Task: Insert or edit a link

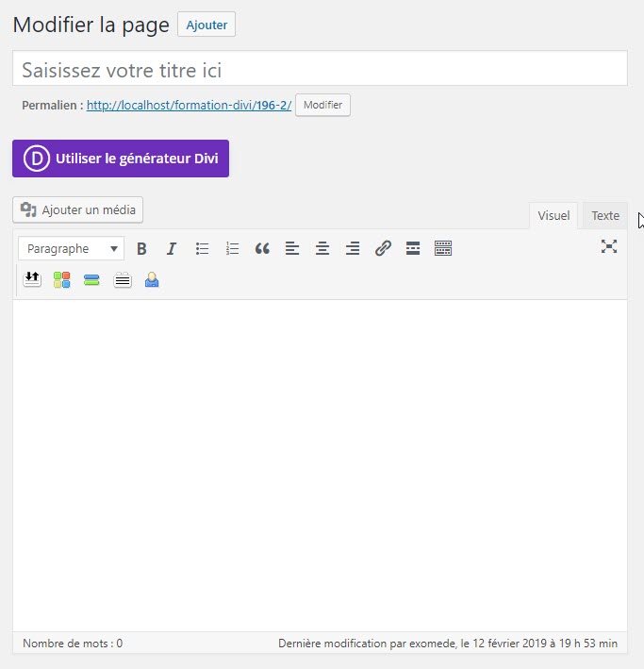Action: (383, 249)
